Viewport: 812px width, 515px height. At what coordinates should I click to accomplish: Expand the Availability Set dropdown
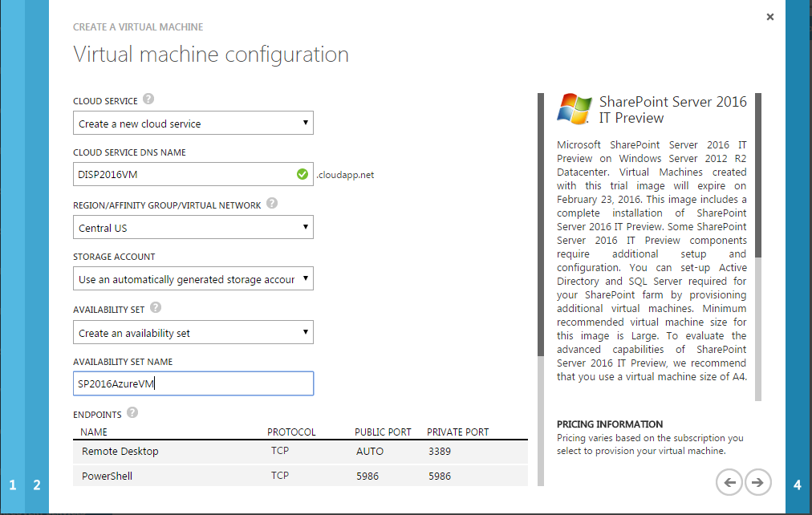click(x=193, y=332)
